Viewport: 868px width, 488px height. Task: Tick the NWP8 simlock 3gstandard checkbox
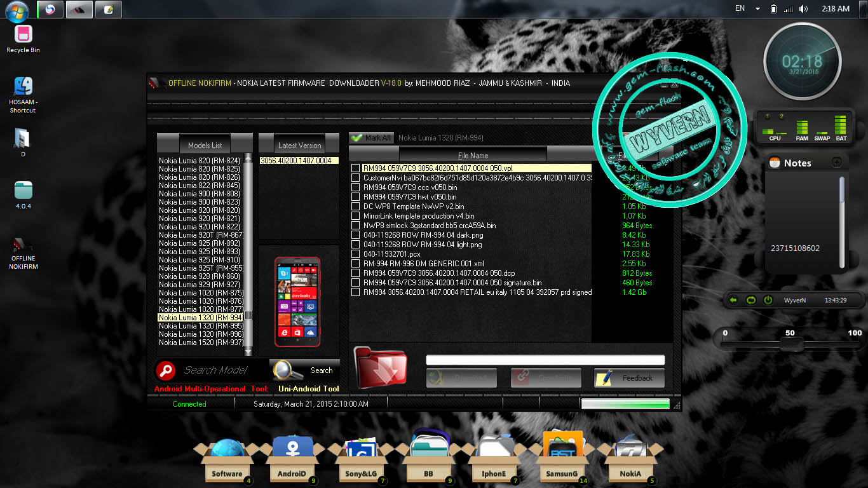pyautogui.click(x=355, y=226)
